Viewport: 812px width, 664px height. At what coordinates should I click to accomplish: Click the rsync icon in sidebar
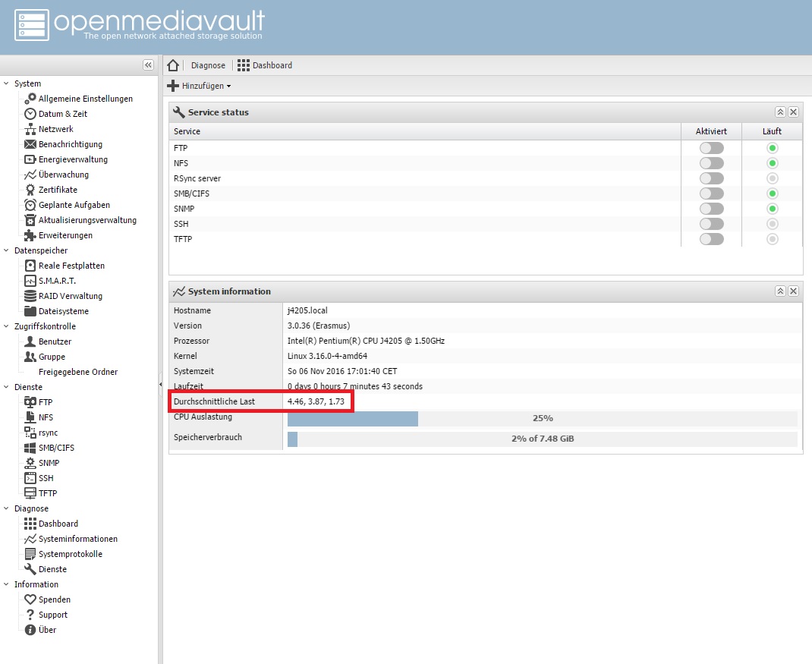click(x=30, y=433)
